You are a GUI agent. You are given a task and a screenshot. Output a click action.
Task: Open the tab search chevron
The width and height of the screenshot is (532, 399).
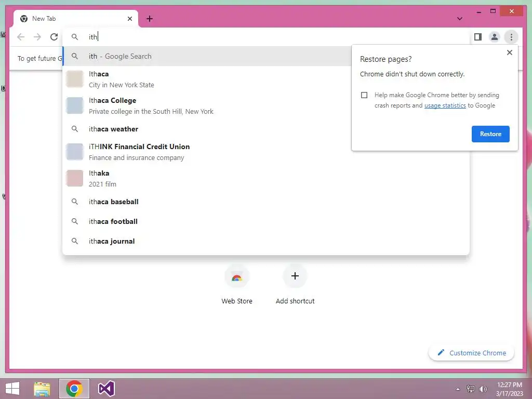coord(459,19)
